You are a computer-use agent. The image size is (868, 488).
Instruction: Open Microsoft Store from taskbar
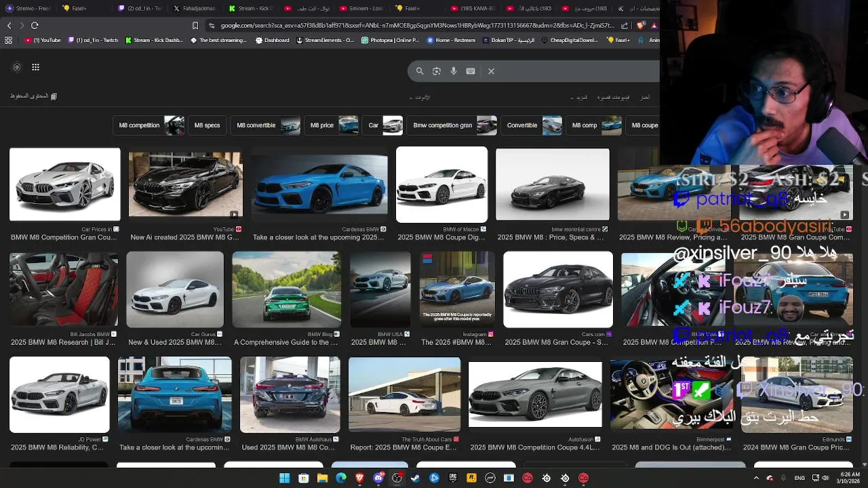304,478
